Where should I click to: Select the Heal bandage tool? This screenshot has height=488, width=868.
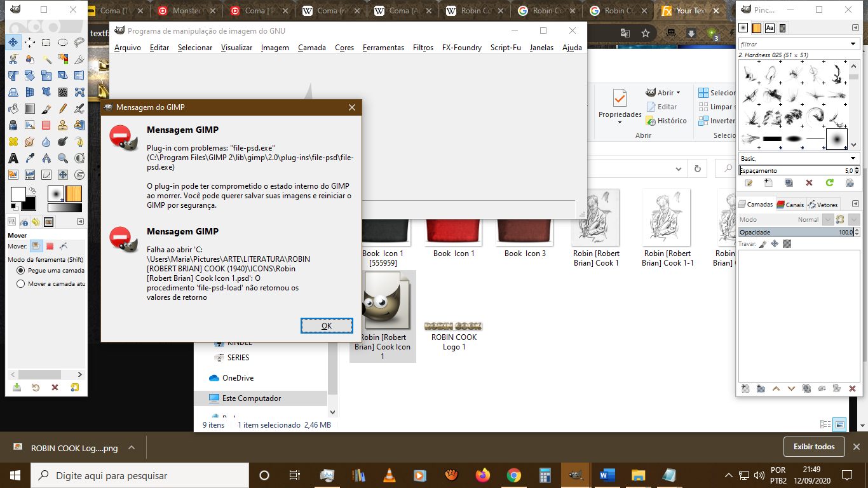point(13,142)
